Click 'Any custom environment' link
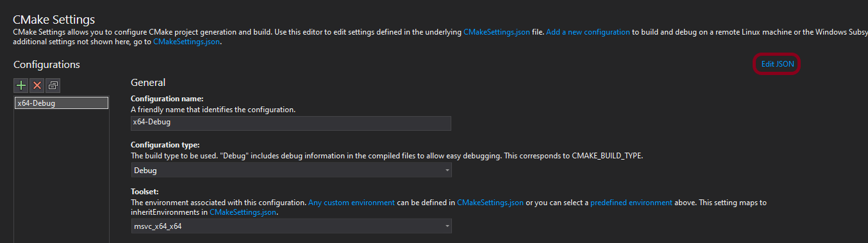Screen dimensions: 868x243 (351, 203)
